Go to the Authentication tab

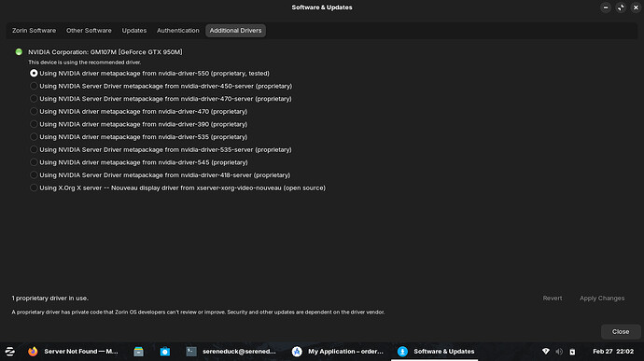click(x=178, y=31)
